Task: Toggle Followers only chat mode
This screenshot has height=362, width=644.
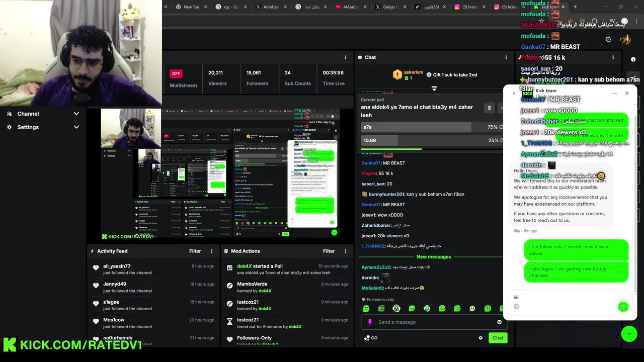Action: [x=378, y=300]
